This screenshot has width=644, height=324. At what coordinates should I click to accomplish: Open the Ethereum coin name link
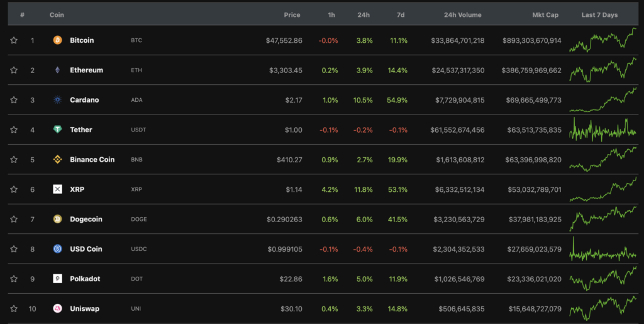(86, 70)
